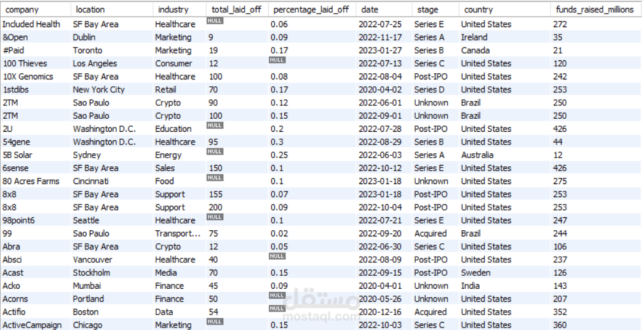Select the percentage_laid_off column header

tap(312, 9)
